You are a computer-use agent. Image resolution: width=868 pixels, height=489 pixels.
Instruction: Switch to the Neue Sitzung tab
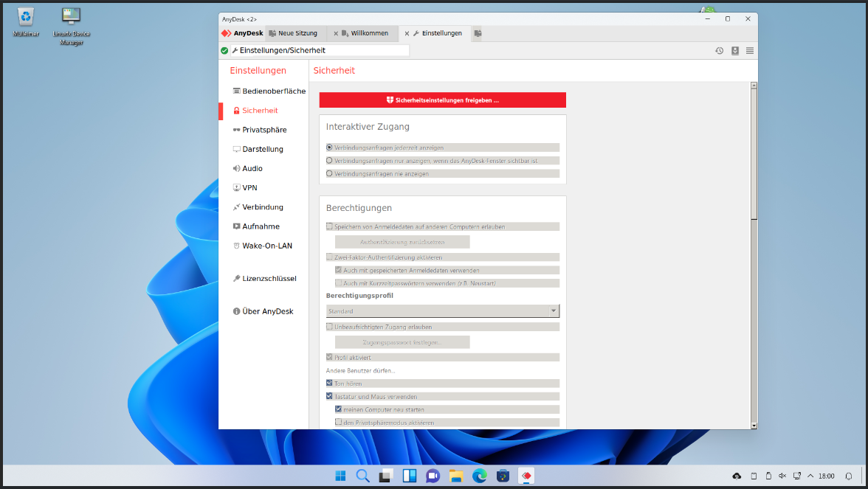[x=294, y=33]
